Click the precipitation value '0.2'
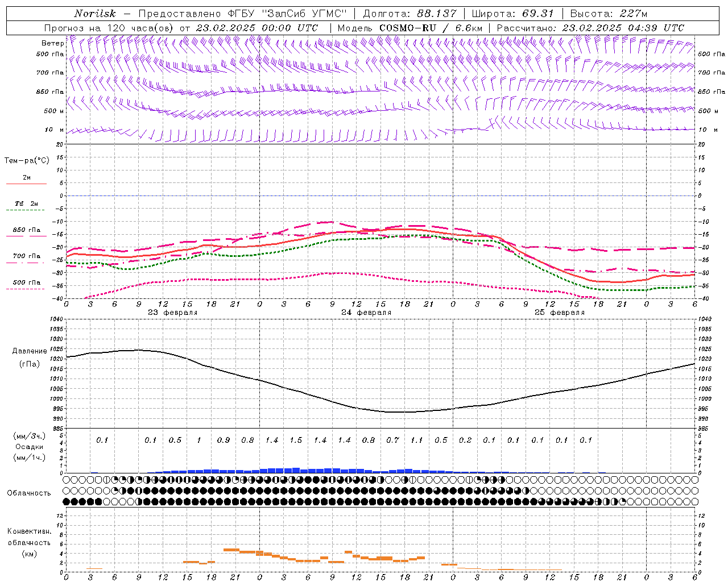Viewport: 728px width, 582px height. (x=465, y=440)
